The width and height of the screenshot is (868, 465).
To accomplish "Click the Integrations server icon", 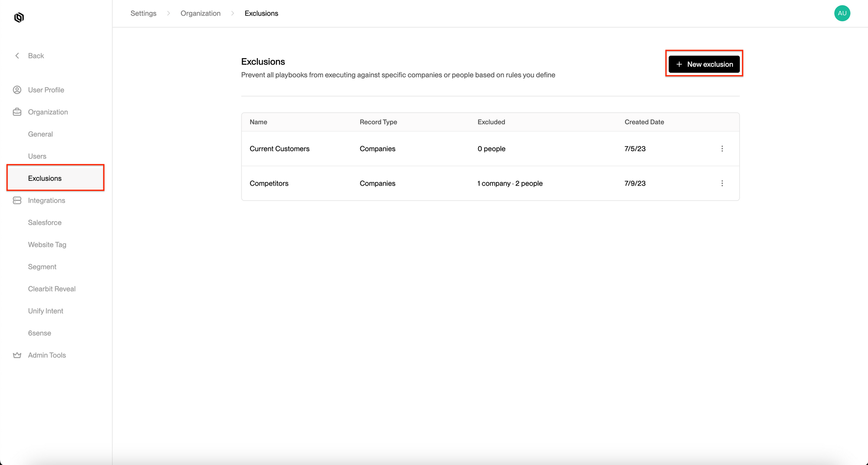I will click(x=17, y=200).
